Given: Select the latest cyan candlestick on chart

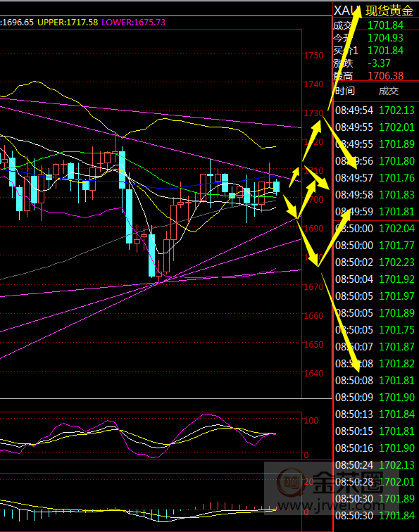Looking at the screenshot, I should pos(276,186).
